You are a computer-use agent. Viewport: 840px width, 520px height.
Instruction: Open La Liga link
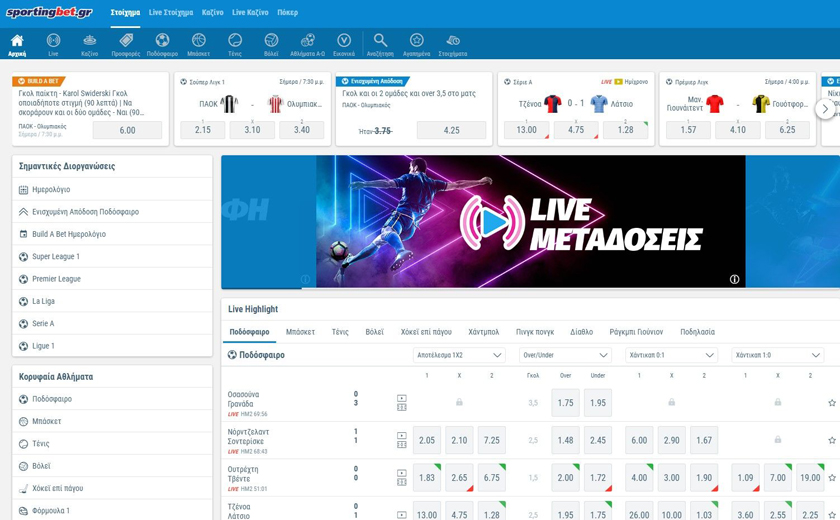[x=112, y=301]
